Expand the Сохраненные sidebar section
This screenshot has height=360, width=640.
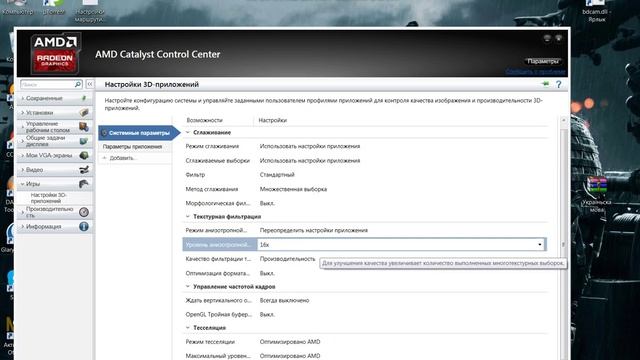tap(23, 98)
